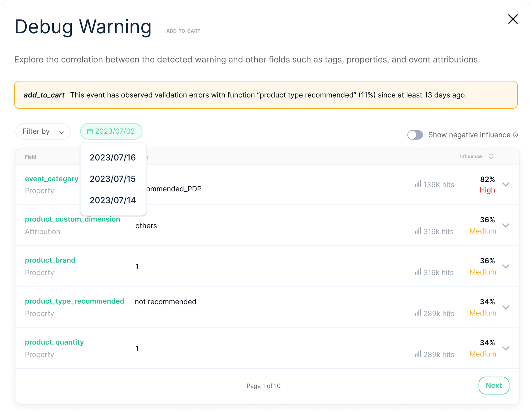Image resolution: width=532 pixels, height=412 pixels.
Task: Click the Field column header
Action: (x=30, y=157)
